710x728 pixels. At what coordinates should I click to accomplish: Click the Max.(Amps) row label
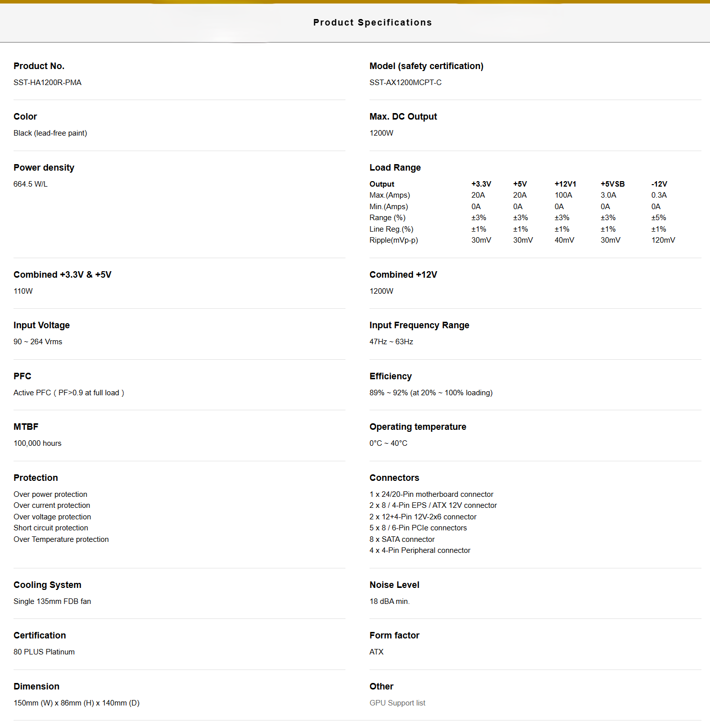tap(389, 195)
